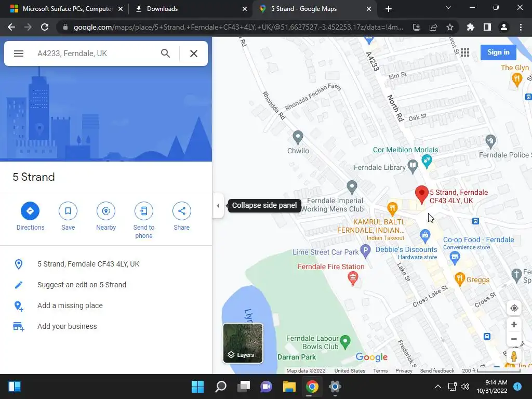Image resolution: width=532 pixels, height=399 pixels.
Task: Select Ferndale Fire Station marker
Action: (x=353, y=278)
